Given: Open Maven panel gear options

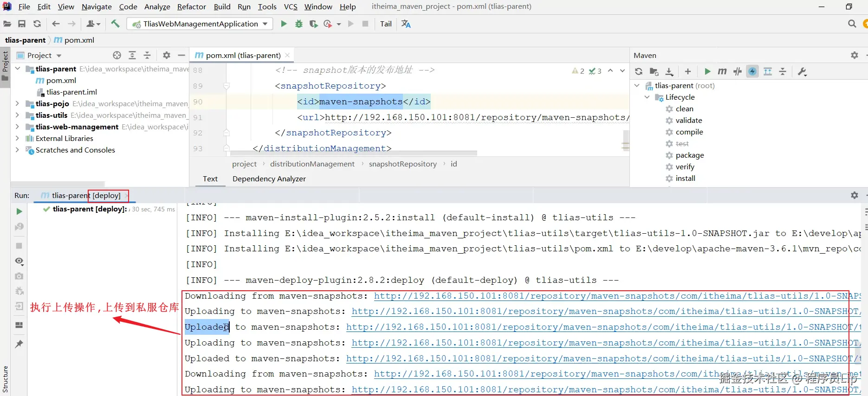Looking at the screenshot, I should click(855, 55).
